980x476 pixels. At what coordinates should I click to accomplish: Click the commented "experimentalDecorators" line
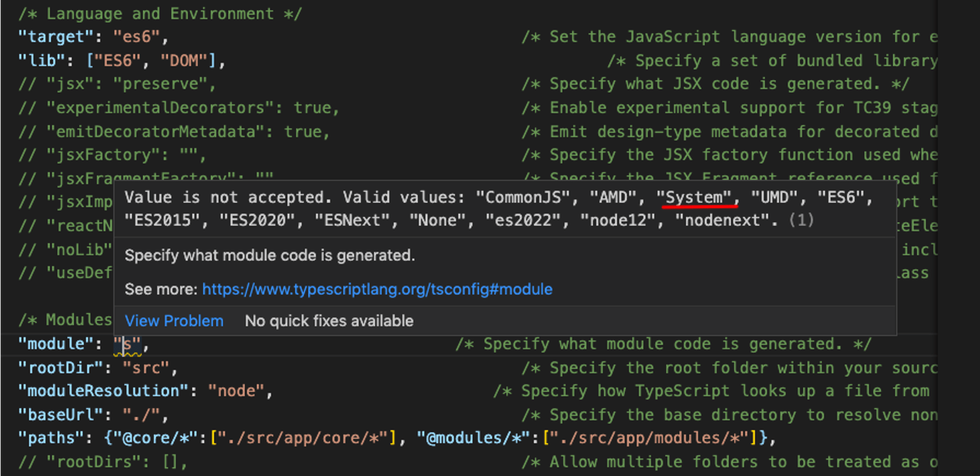179,108
